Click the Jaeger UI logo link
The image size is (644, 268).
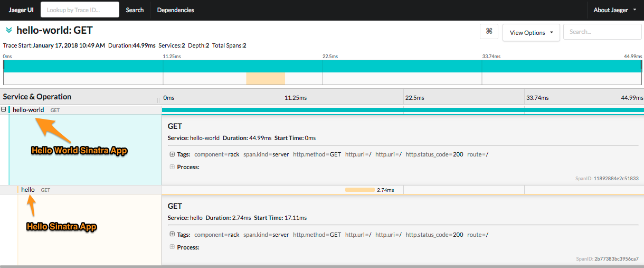[x=21, y=10]
